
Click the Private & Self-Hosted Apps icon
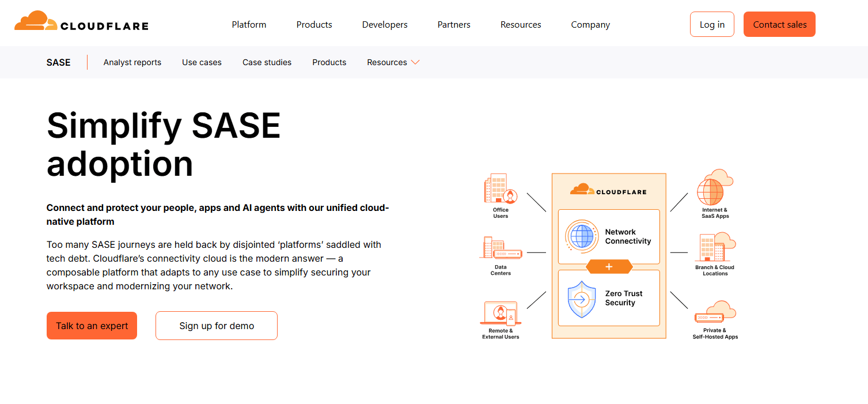click(x=715, y=312)
